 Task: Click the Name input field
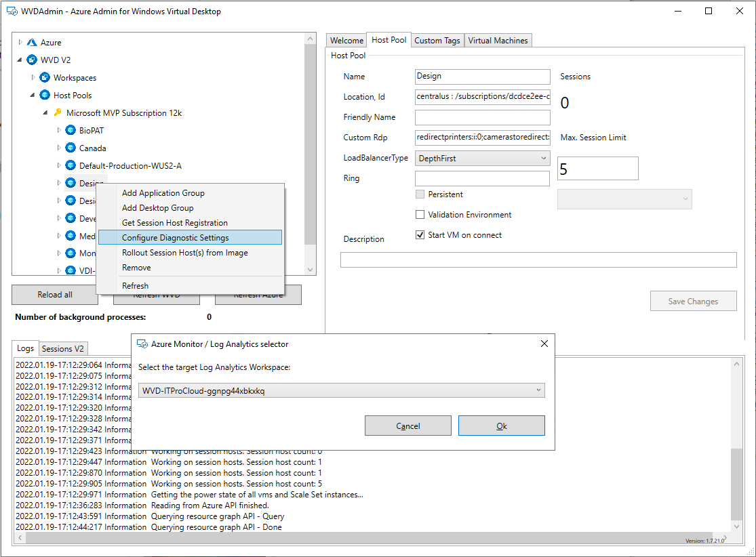click(x=482, y=76)
